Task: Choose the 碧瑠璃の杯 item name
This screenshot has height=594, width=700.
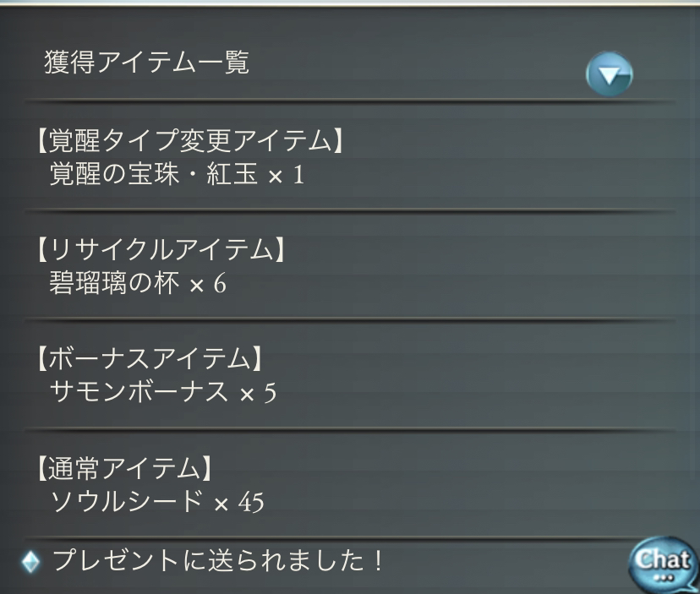Action: point(115,283)
